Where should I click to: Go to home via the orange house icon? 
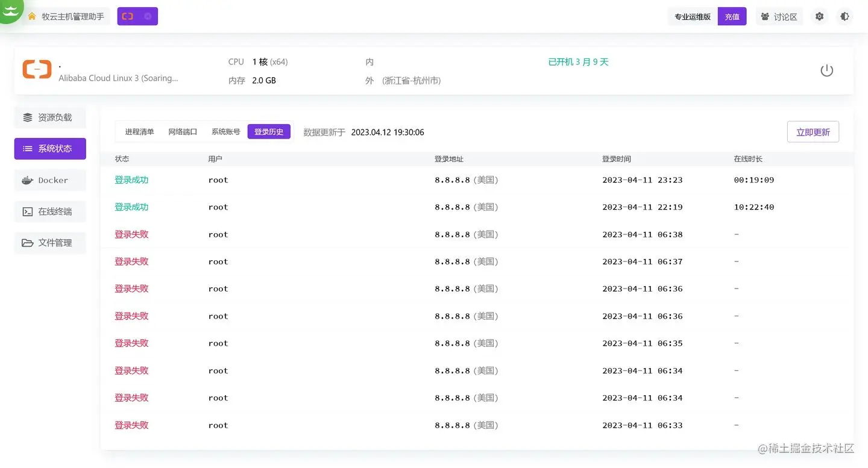[32, 16]
